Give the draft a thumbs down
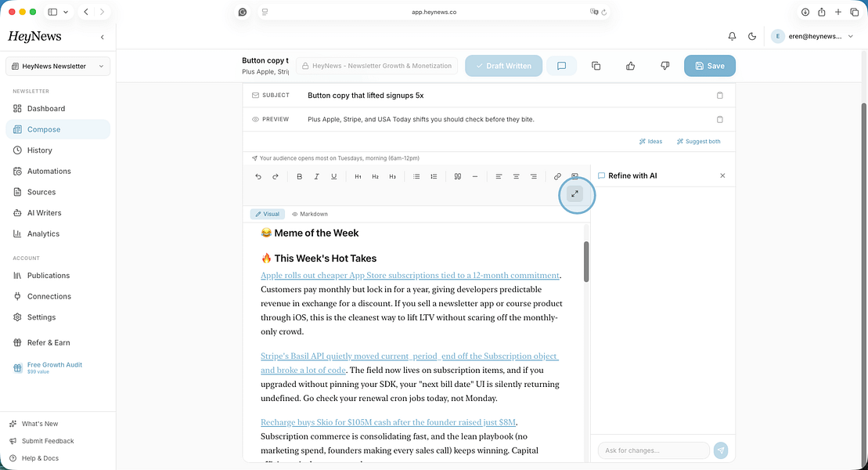This screenshot has width=868, height=470. pyautogui.click(x=665, y=66)
